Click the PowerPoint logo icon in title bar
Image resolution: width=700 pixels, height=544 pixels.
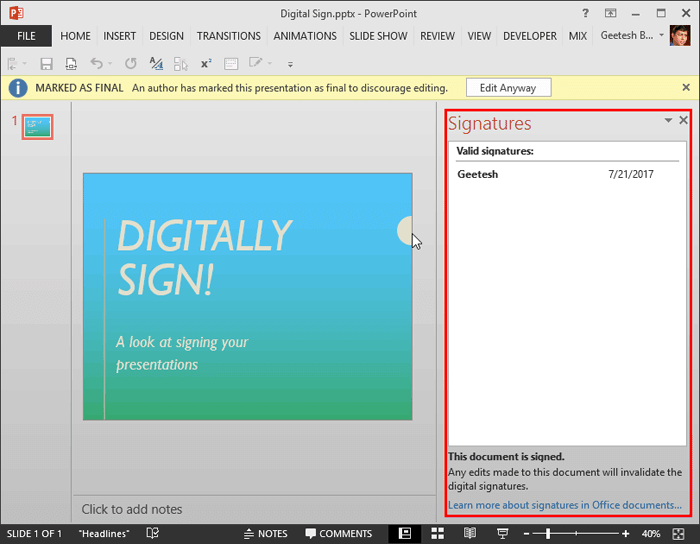click(x=17, y=13)
